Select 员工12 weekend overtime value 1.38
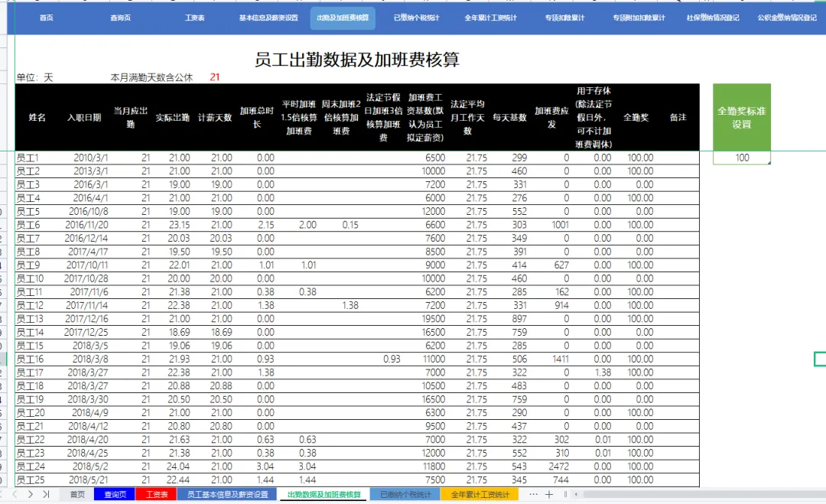This screenshot has width=826, height=504. tap(341, 305)
